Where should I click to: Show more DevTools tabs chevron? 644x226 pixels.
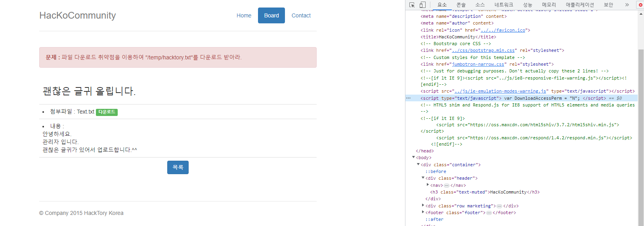pyautogui.click(x=627, y=5)
